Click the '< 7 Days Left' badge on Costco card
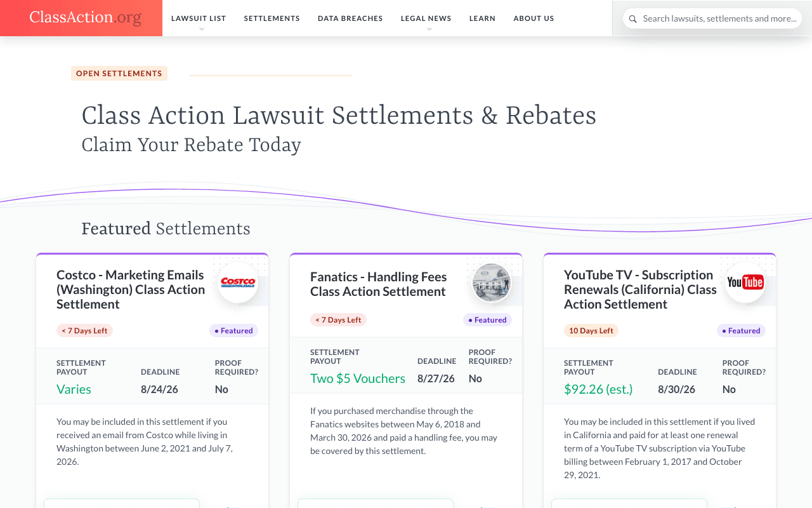 pos(84,331)
